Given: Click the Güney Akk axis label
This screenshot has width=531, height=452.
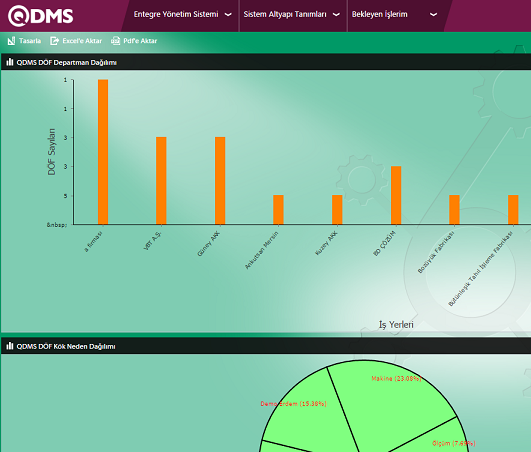Looking at the screenshot, I should pos(208,244).
